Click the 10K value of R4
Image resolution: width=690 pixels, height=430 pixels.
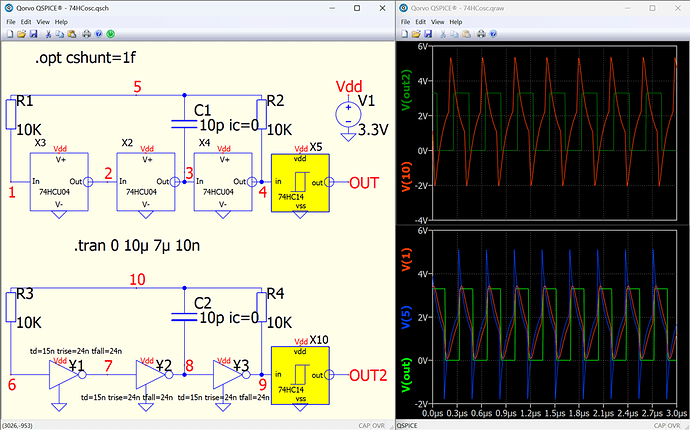coord(279,323)
